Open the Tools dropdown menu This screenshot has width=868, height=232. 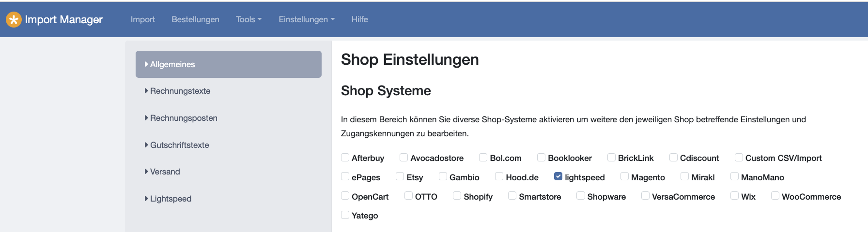248,19
